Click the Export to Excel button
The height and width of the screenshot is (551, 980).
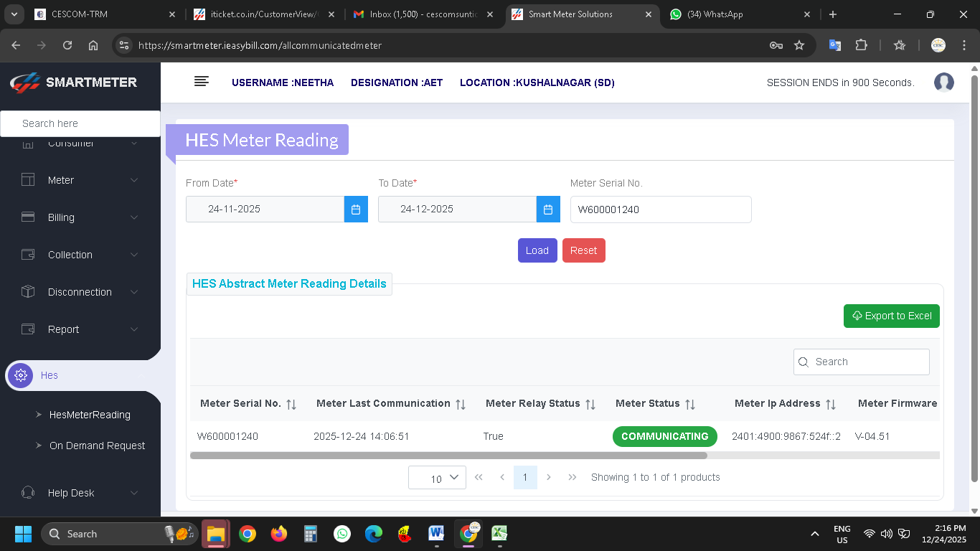click(x=891, y=316)
